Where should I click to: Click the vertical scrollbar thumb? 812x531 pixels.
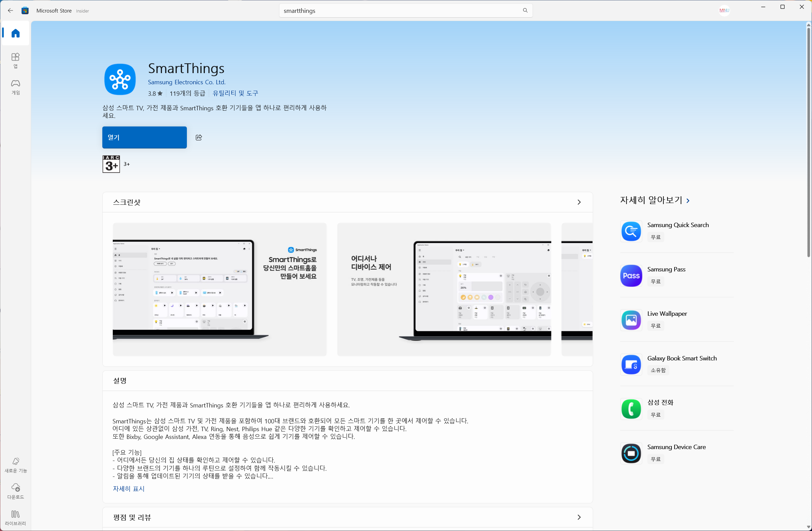tap(808, 143)
